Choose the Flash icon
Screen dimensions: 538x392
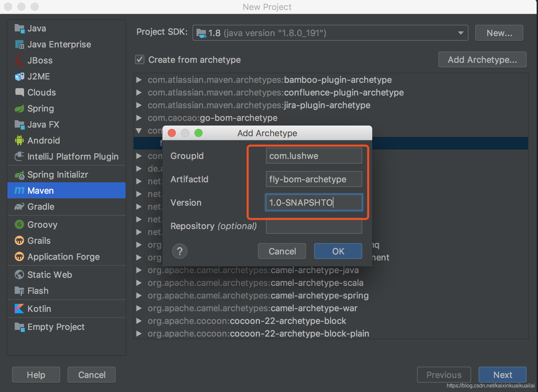pyautogui.click(x=19, y=291)
